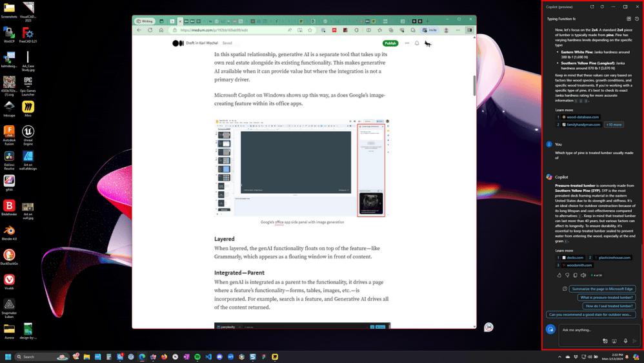This screenshot has height=363, width=644.
Task: Expand the '+10 more' sources chip
Action: click(x=614, y=125)
